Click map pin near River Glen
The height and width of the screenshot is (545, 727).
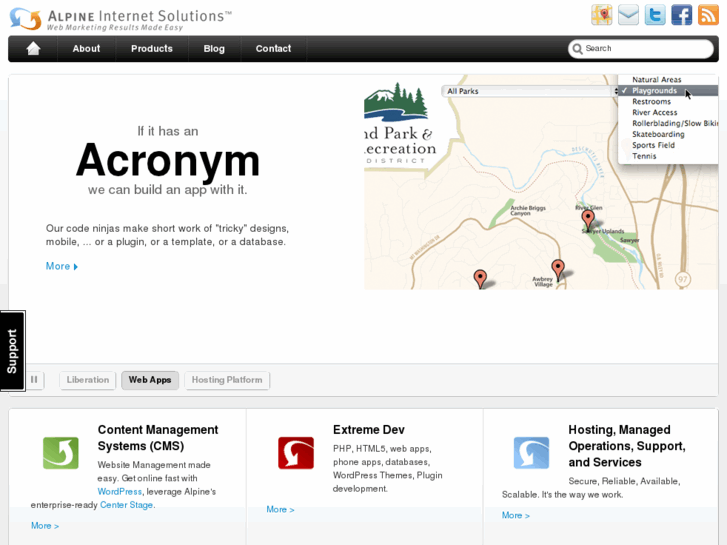(588, 219)
